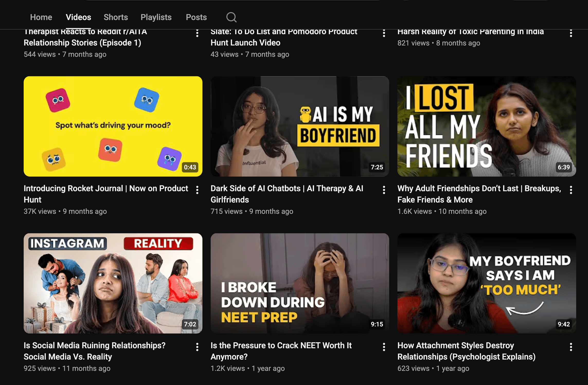This screenshot has height=385, width=588.
Task: Open three-dot menu for Social Media Ruining Relationships
Action: (197, 347)
